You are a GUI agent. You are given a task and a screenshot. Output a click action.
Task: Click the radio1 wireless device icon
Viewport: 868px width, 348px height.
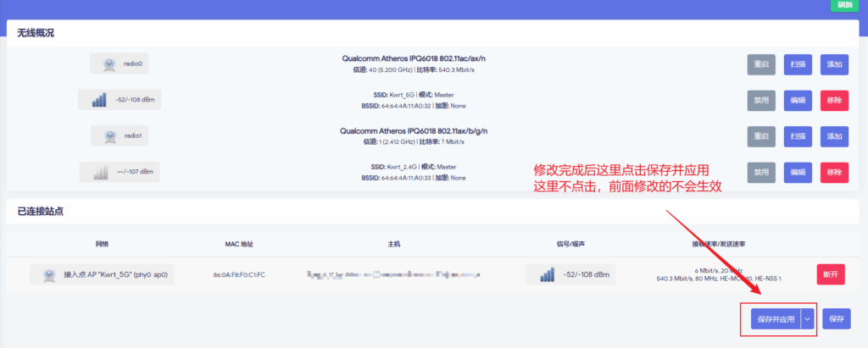pos(108,135)
